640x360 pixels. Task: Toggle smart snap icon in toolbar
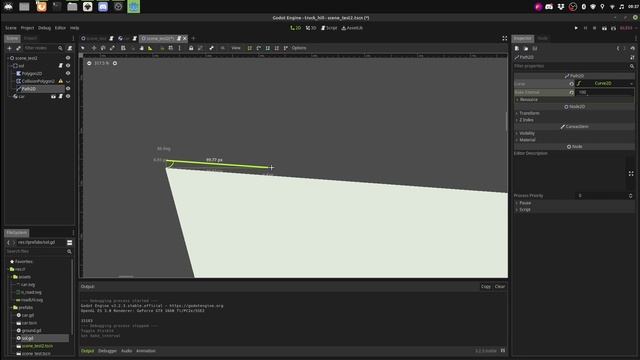[162, 48]
